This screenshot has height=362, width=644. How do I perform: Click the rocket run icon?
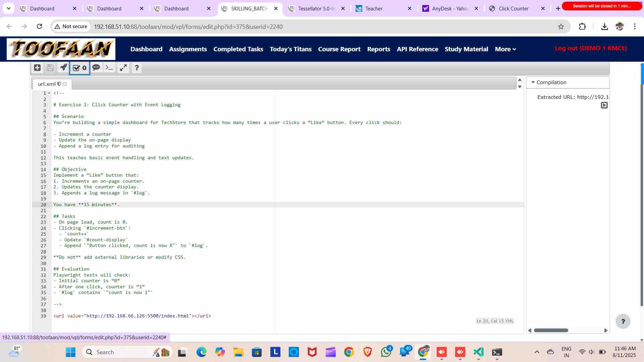[63, 68]
